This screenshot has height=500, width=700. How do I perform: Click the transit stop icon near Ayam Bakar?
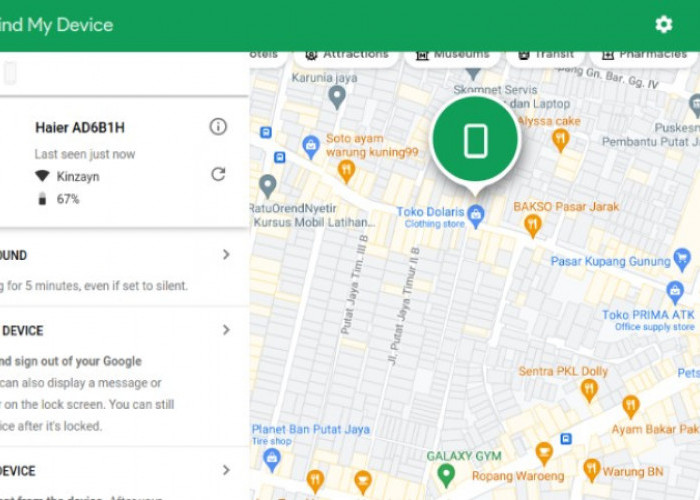point(566,439)
